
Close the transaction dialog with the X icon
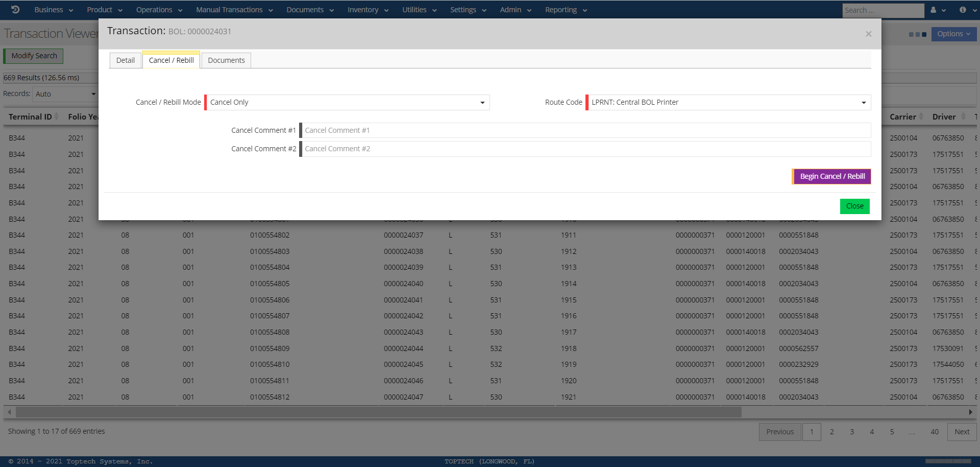(x=868, y=34)
